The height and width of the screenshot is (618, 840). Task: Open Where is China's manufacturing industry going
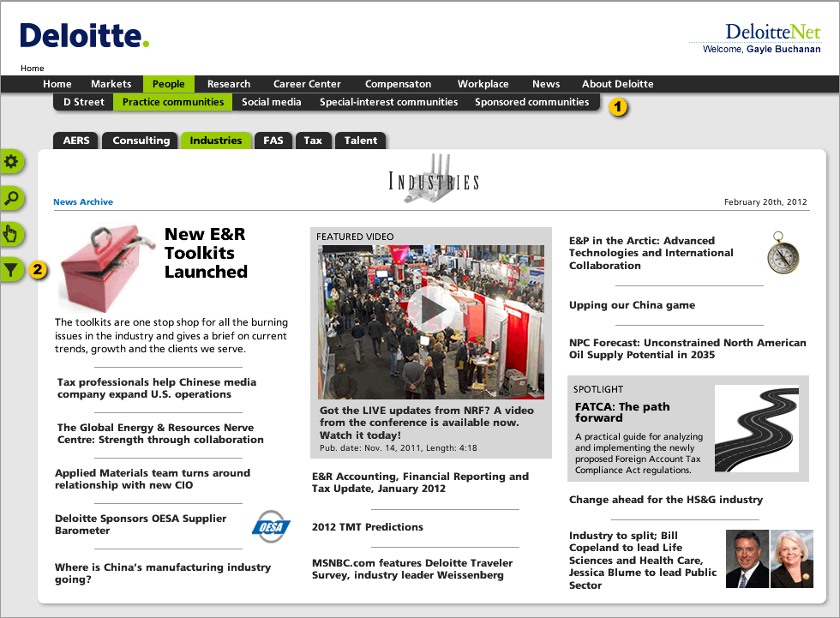[x=162, y=573]
